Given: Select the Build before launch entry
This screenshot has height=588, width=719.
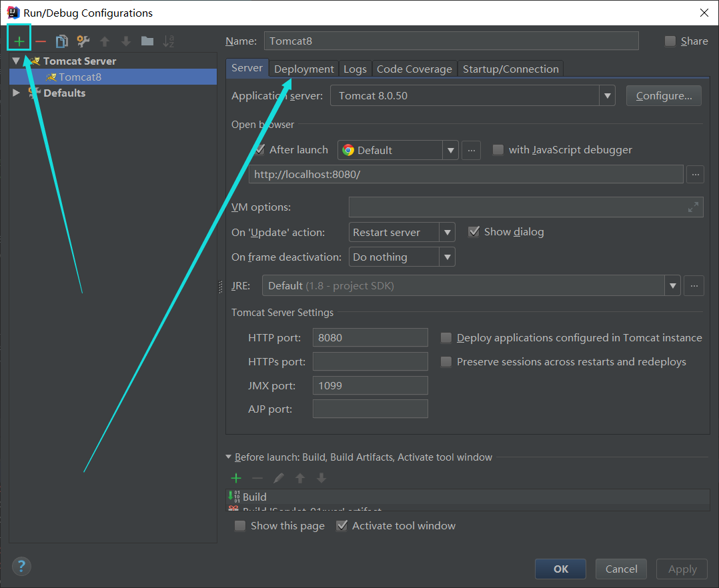Looking at the screenshot, I should pos(468,497).
